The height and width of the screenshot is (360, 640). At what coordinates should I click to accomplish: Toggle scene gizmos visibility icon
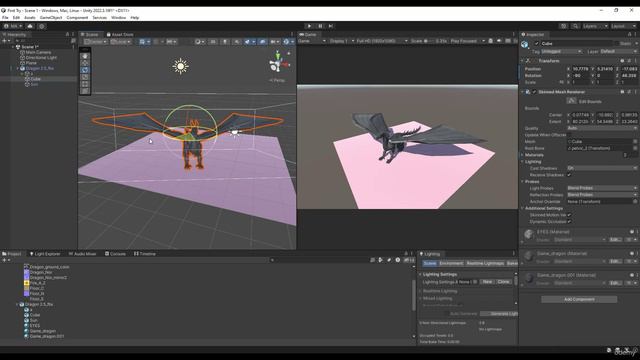click(x=286, y=42)
